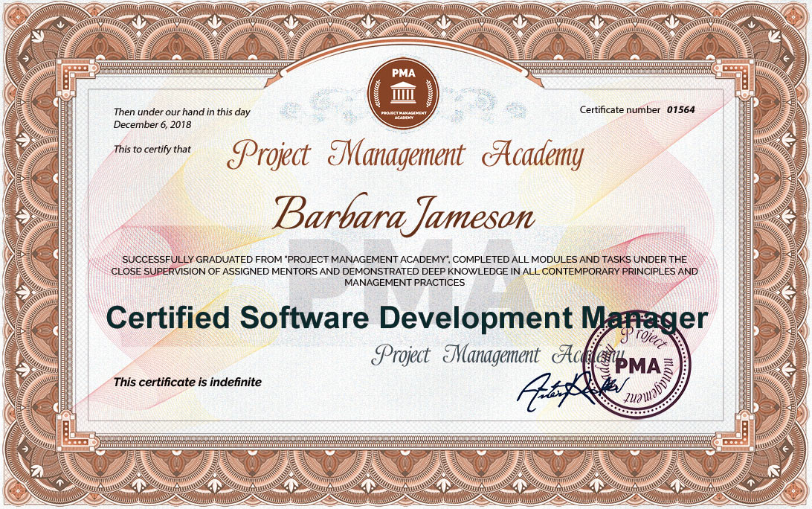This screenshot has height=509, width=812.
Task: Click the Project Management Academy heading
Action: click(408, 153)
